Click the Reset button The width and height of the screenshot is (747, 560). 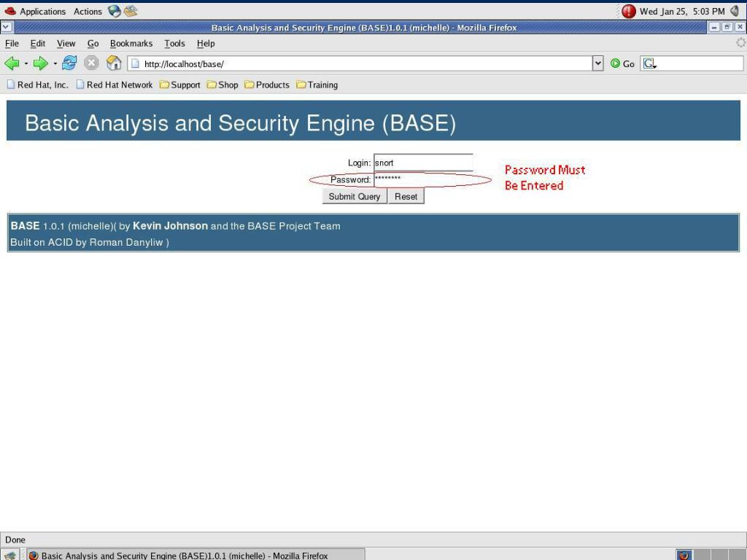tap(406, 196)
